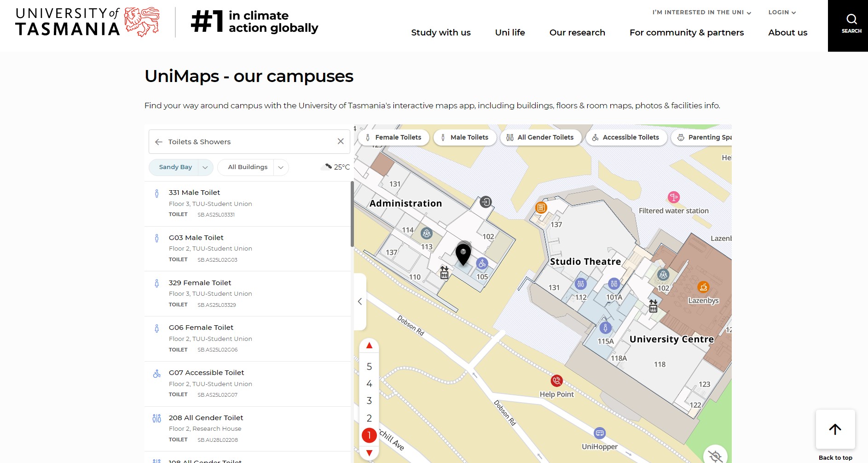The image size is (868, 463).
Task: Select the black location pin on map
Action: (x=463, y=254)
